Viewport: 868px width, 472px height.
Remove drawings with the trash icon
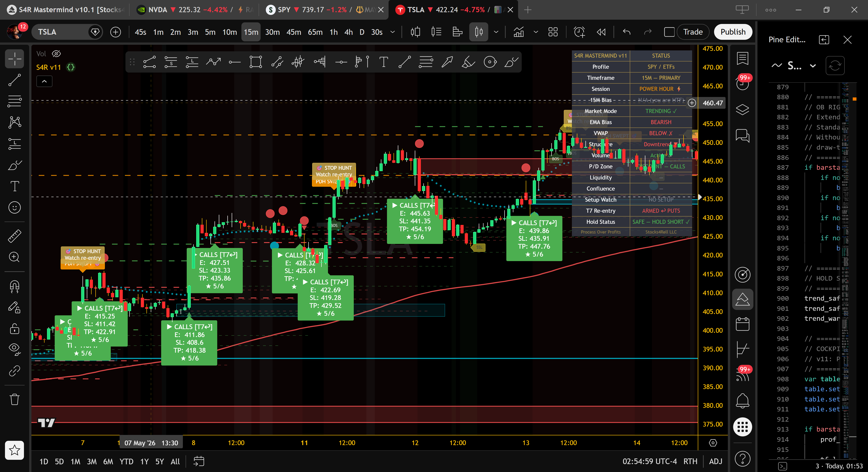(x=14, y=400)
